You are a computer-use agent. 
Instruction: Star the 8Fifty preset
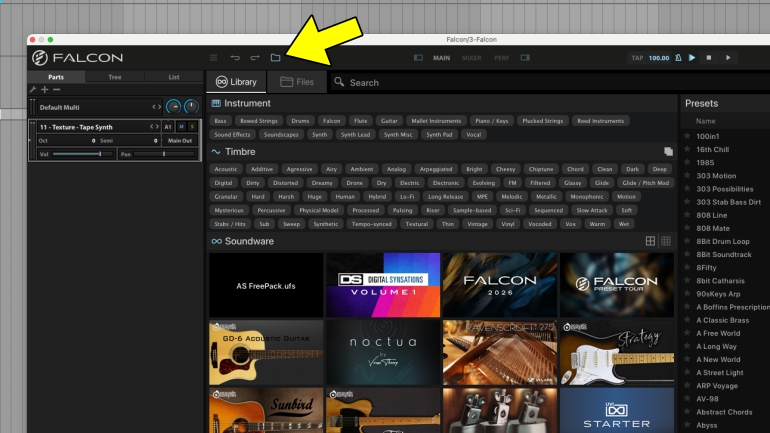[x=688, y=268]
